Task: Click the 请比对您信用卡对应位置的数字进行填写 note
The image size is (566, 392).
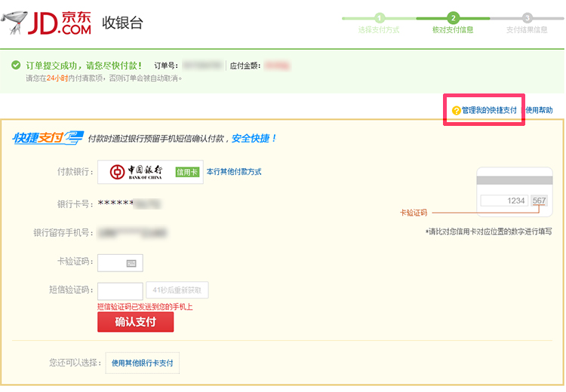Action: [489, 231]
